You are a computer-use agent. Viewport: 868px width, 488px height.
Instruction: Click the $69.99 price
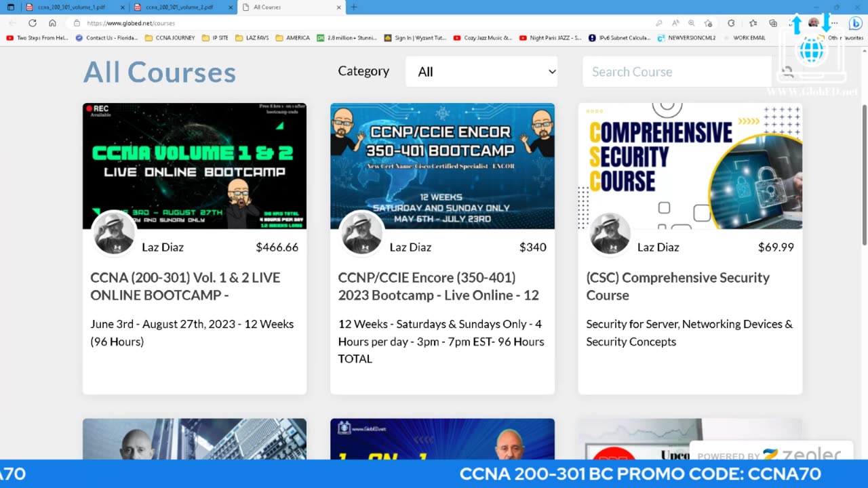click(776, 247)
